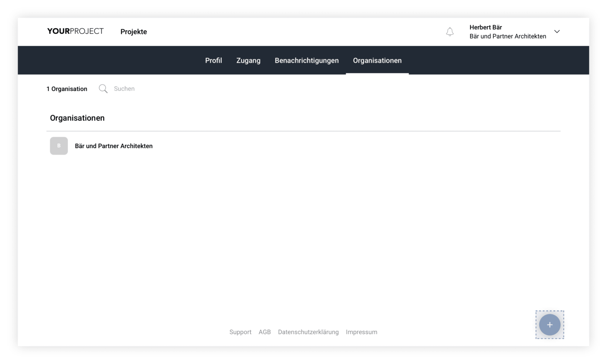Click the Herbert Bär user name
This screenshot has width=607, height=364.
pos(486,27)
